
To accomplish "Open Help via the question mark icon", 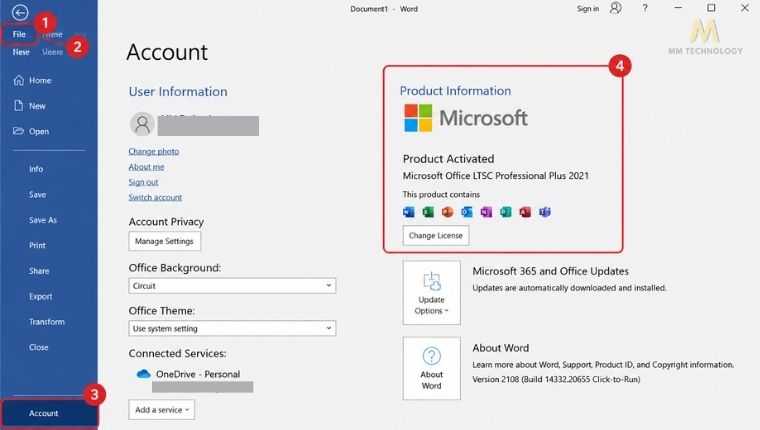I will click(x=645, y=8).
